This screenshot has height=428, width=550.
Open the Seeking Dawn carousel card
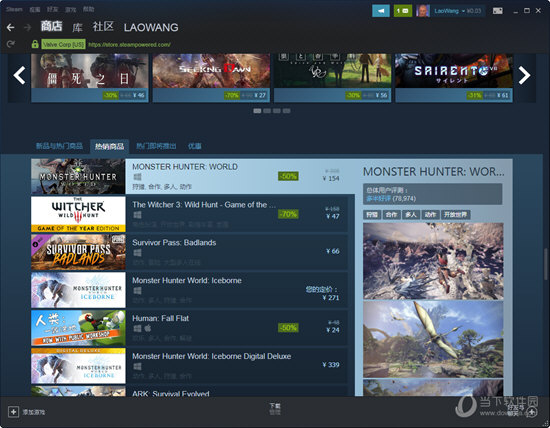point(212,78)
